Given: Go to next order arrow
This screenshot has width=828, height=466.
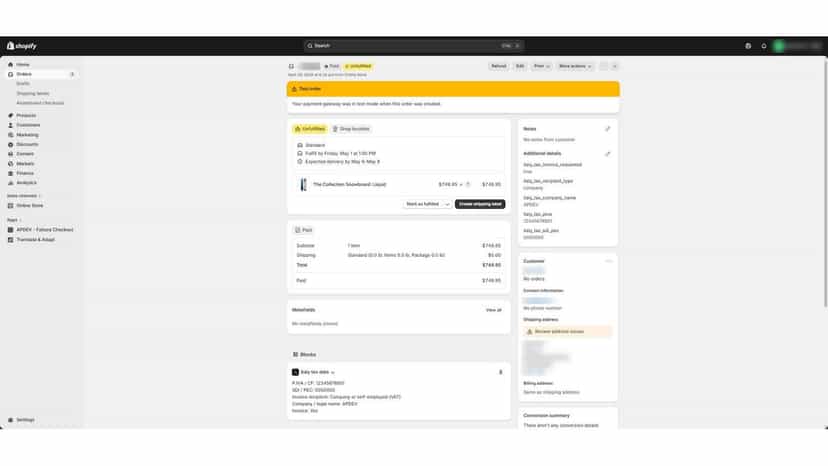Looking at the screenshot, I should (615, 66).
